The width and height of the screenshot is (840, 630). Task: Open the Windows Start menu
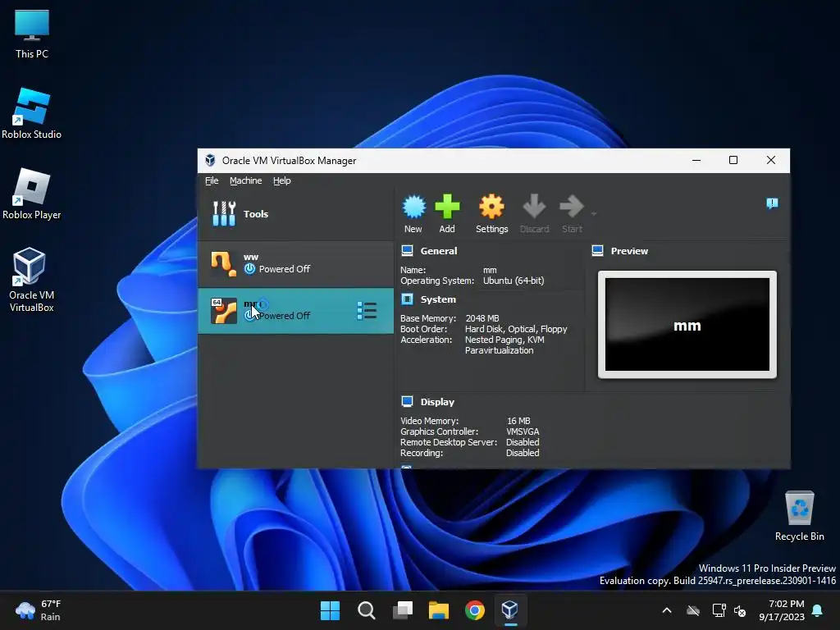[x=330, y=610]
